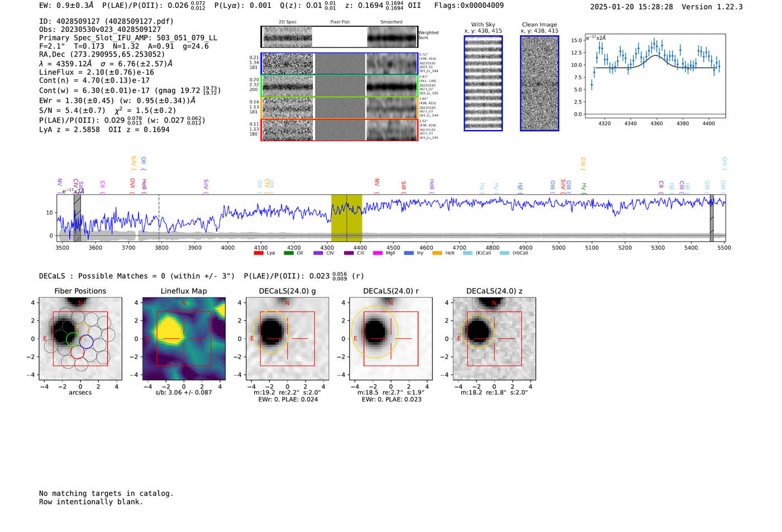
Task: Click the S/N = 5.4(±0.7) text
Action: [x=72, y=111]
